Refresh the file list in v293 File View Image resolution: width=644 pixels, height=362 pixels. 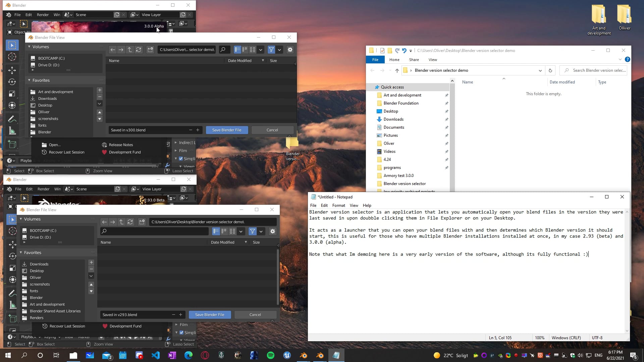130,222
